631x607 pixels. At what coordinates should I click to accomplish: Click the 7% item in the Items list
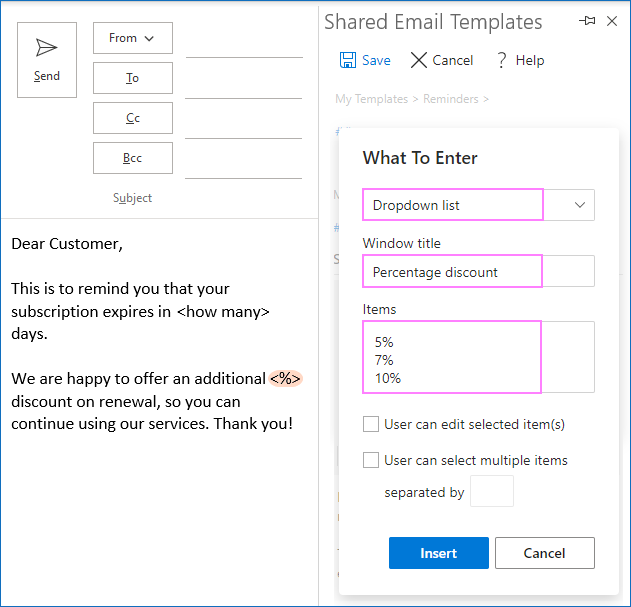coord(384,360)
